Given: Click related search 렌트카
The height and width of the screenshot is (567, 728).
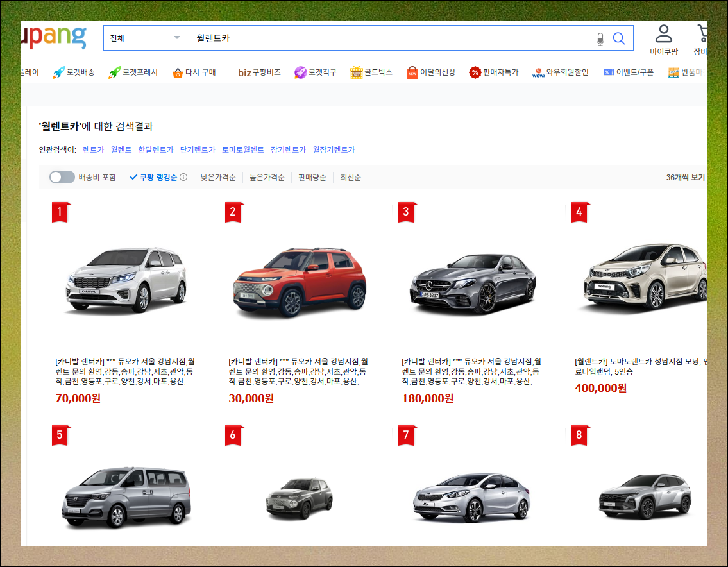Looking at the screenshot, I should point(93,149).
